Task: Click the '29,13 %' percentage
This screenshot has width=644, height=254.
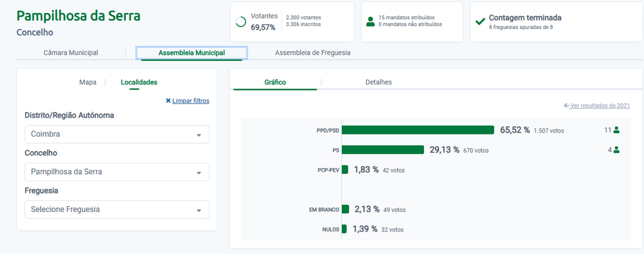Action: [444, 150]
